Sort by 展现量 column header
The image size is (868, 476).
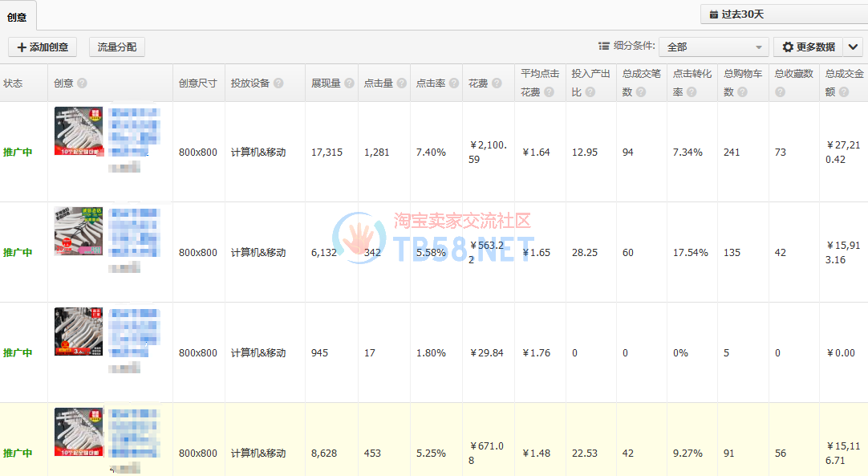click(x=326, y=83)
